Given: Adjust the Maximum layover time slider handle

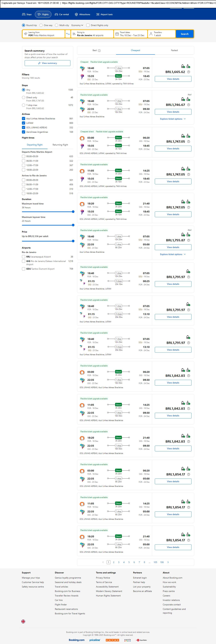Looking at the screenshot, I should (73, 225).
